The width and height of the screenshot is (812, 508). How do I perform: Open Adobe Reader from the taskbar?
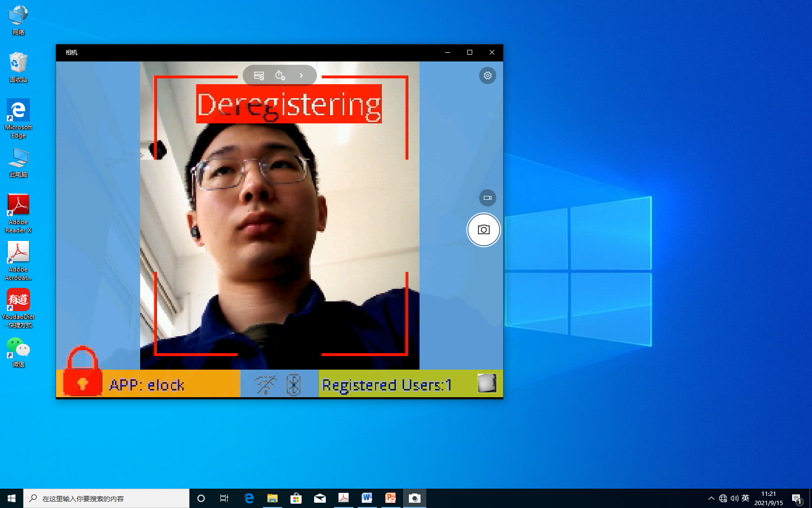tap(343, 498)
